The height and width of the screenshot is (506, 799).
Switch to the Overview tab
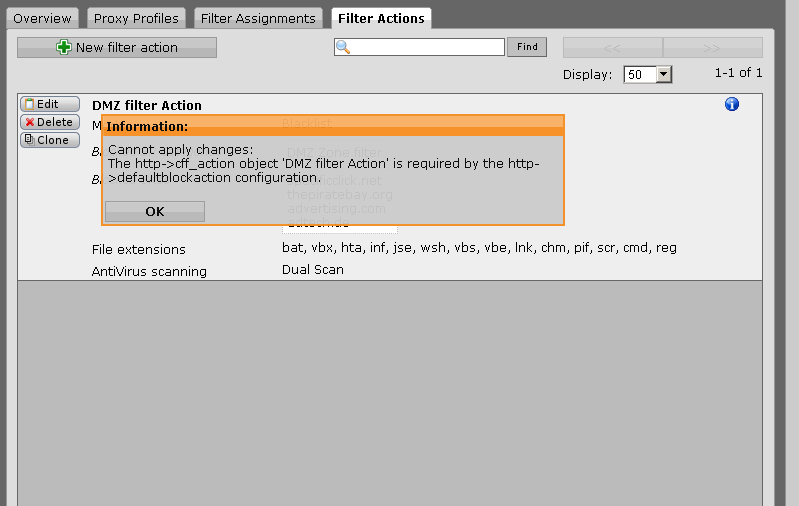pos(42,19)
